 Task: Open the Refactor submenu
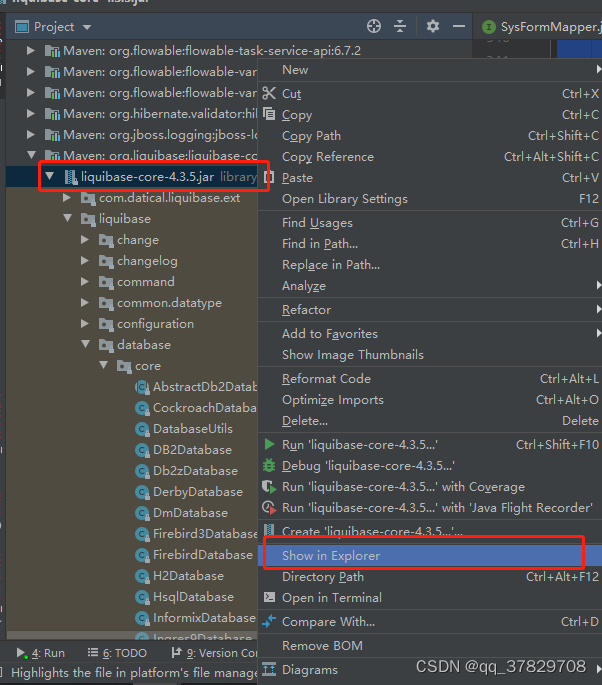[x=430, y=309]
